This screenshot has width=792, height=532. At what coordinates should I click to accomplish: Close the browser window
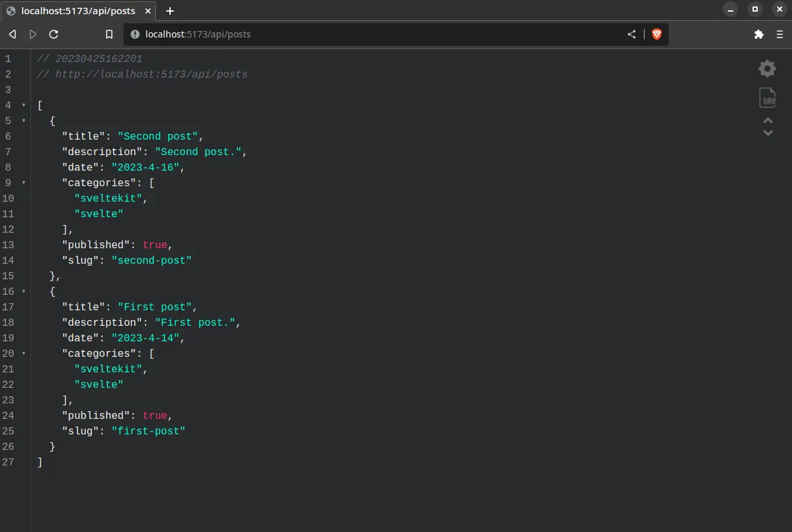click(778, 10)
